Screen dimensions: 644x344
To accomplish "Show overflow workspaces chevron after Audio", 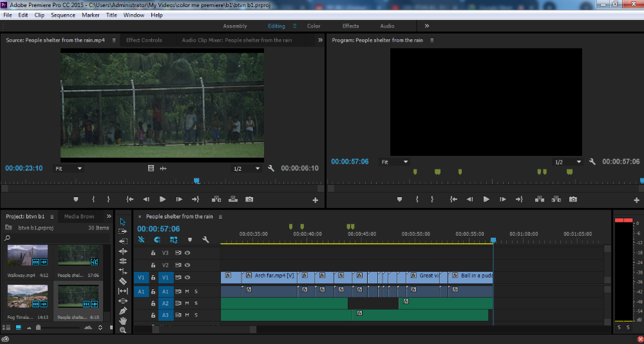I will point(427,26).
